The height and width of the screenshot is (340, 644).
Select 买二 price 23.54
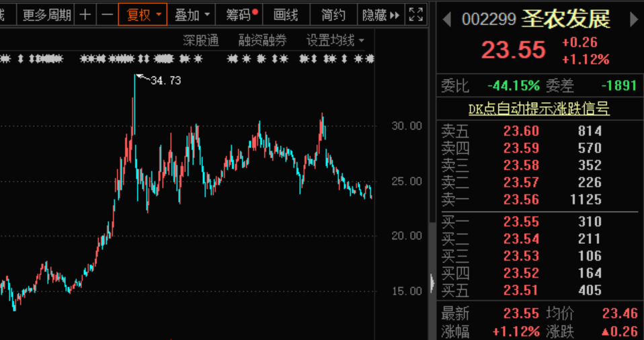[521, 239]
